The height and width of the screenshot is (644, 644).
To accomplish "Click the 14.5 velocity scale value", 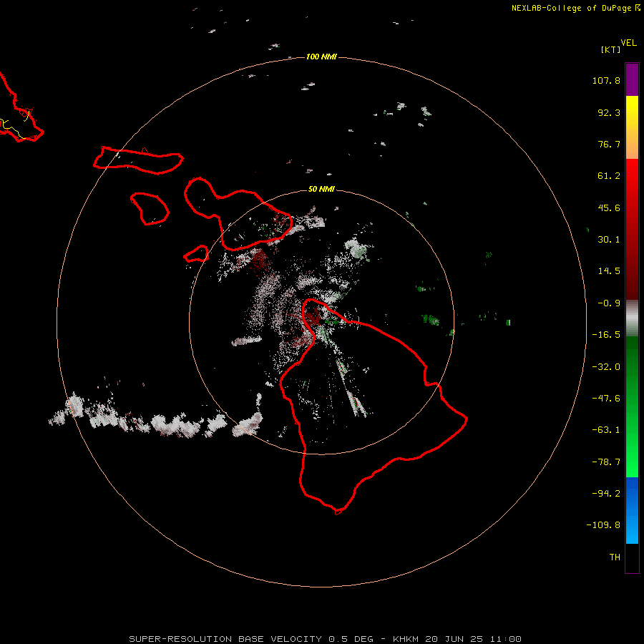I will [x=609, y=271].
